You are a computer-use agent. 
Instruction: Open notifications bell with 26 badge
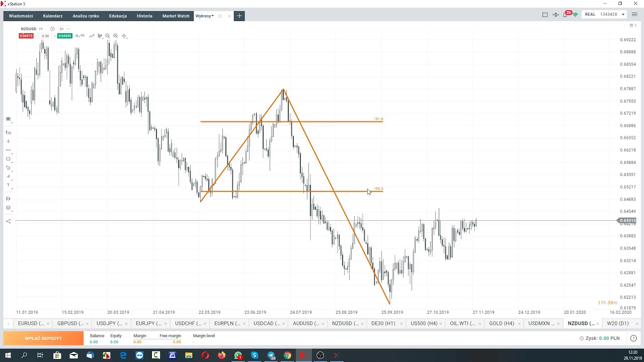coord(566,15)
